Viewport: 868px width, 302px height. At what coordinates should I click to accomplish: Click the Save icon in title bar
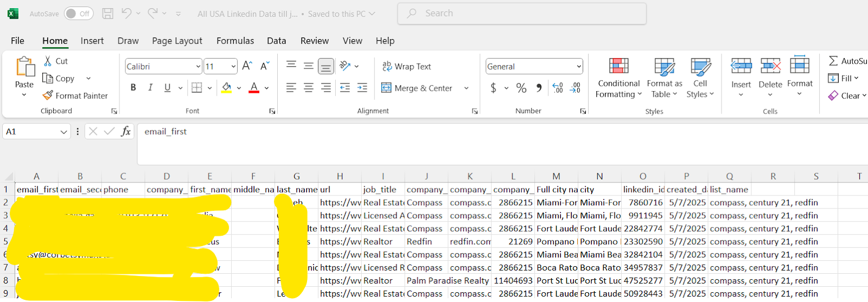pos(107,14)
